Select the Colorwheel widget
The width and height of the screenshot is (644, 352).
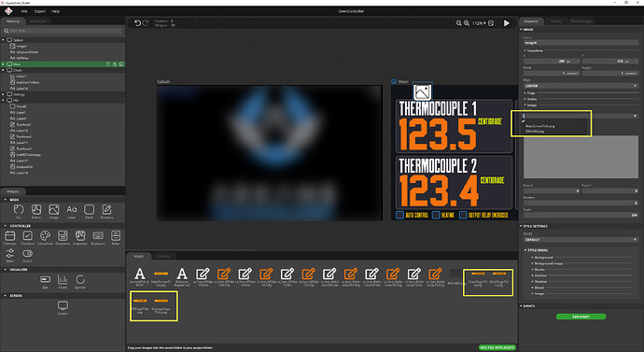coord(45,237)
